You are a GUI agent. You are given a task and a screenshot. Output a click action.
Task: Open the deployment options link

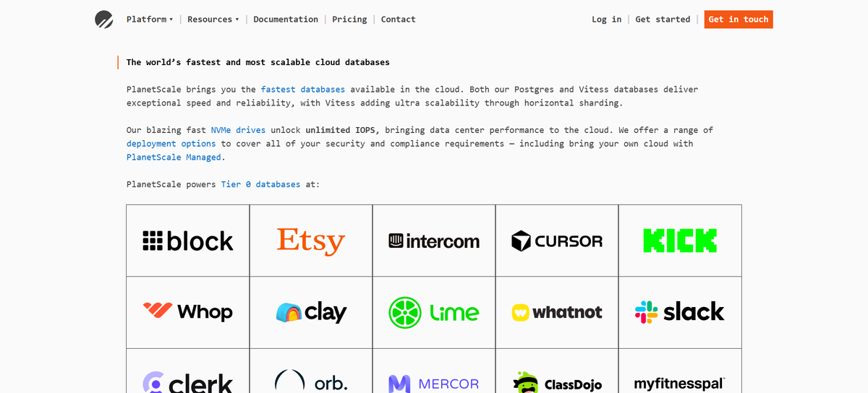point(171,144)
